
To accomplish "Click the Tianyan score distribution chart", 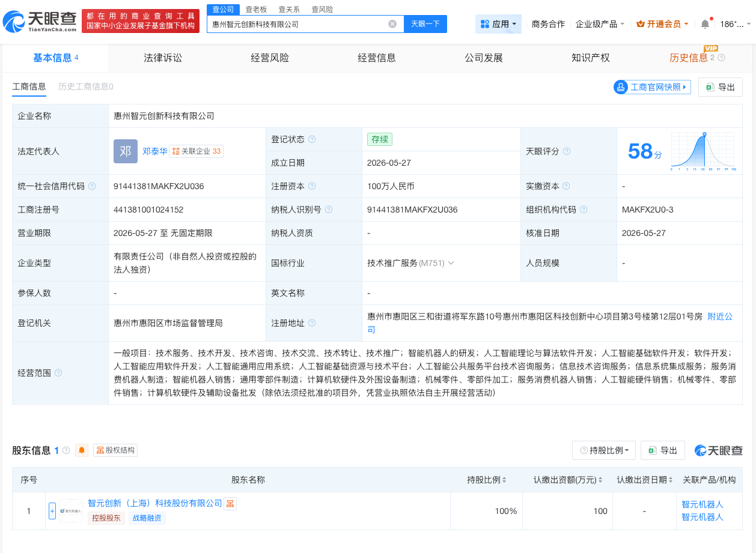I will (x=704, y=151).
